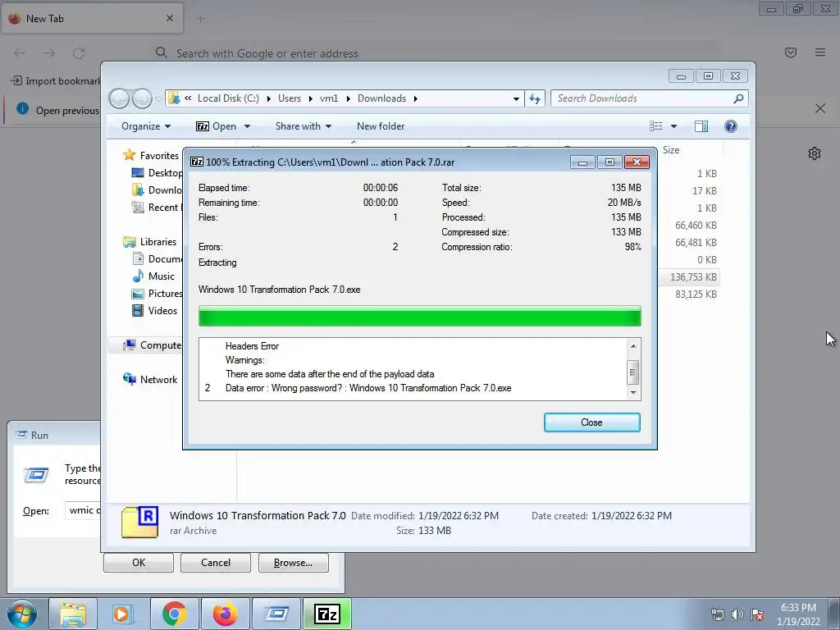Select Network in the navigation pane

click(158, 380)
